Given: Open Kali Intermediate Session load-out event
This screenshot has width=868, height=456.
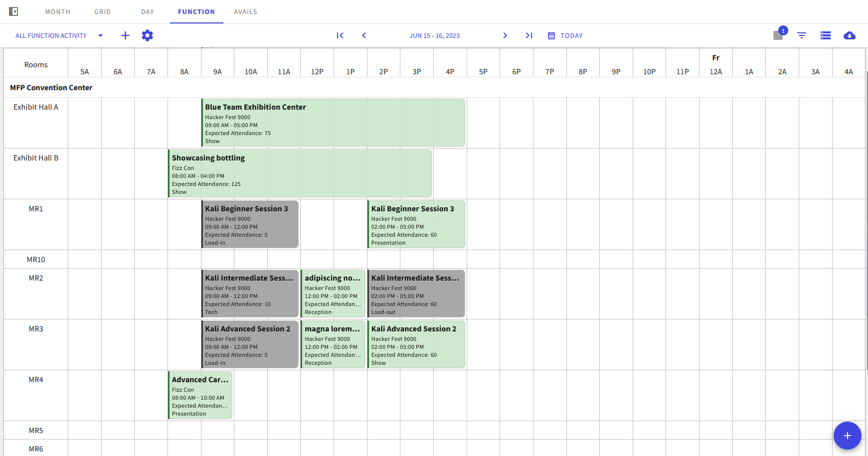Looking at the screenshot, I should click(x=416, y=294).
